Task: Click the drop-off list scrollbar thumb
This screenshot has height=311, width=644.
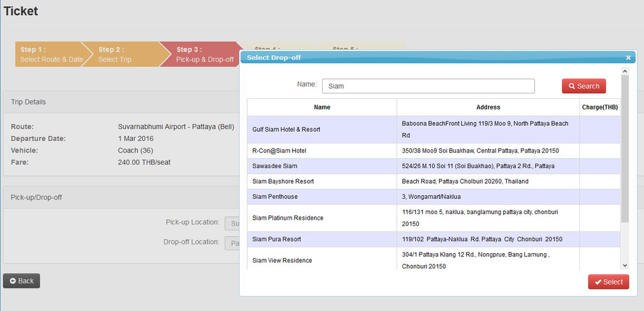Action: pyautogui.click(x=625, y=149)
